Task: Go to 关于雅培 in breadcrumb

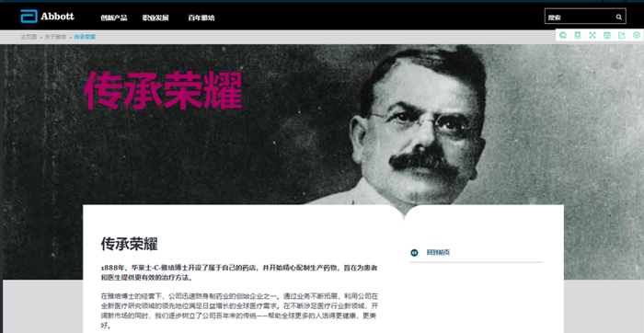Action: tap(55, 37)
